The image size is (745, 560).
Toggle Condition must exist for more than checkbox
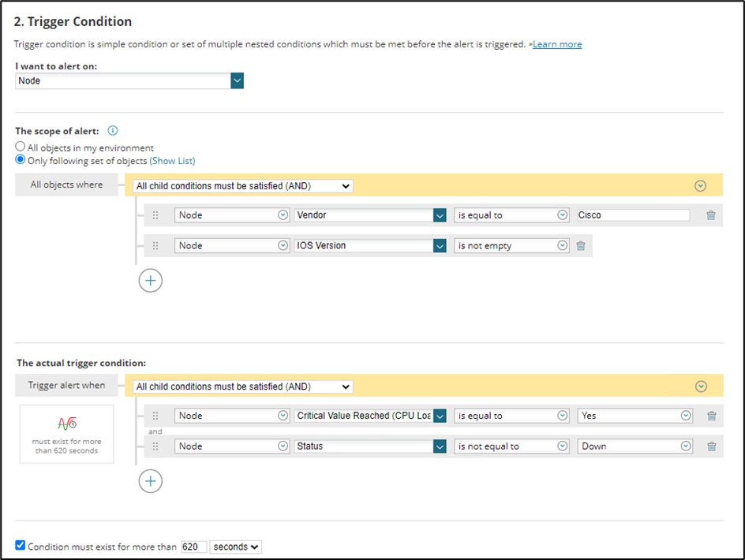[21, 546]
